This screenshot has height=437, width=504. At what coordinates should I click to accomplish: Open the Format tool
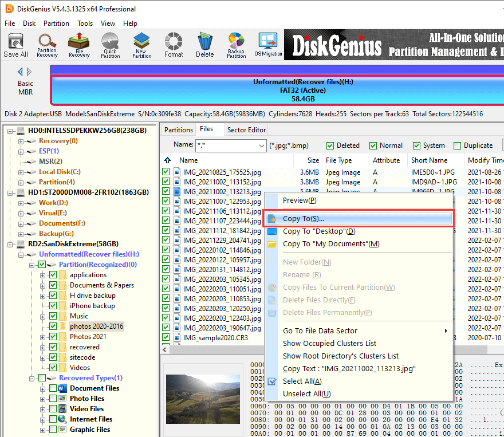pos(174,45)
